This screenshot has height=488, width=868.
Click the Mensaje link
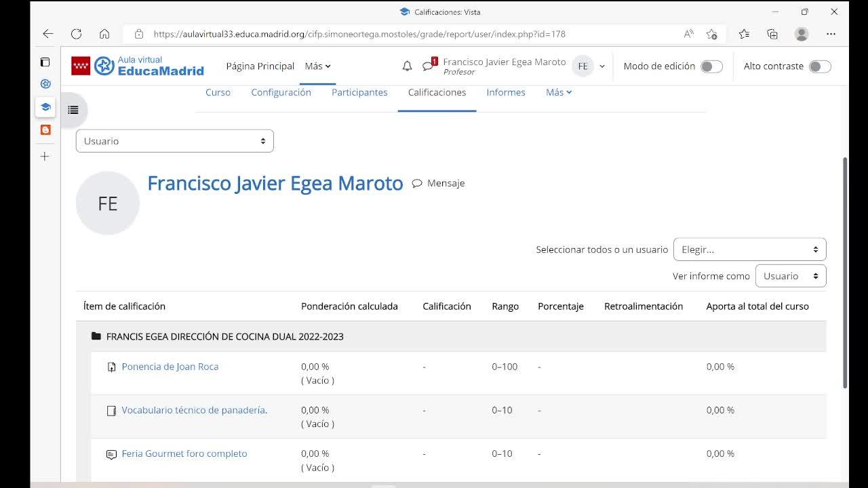point(445,183)
